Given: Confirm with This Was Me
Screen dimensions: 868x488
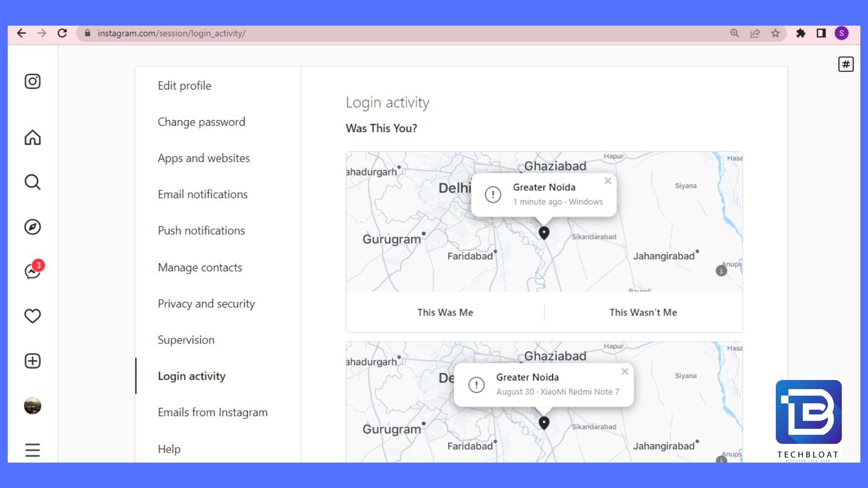Looking at the screenshot, I should point(445,312).
